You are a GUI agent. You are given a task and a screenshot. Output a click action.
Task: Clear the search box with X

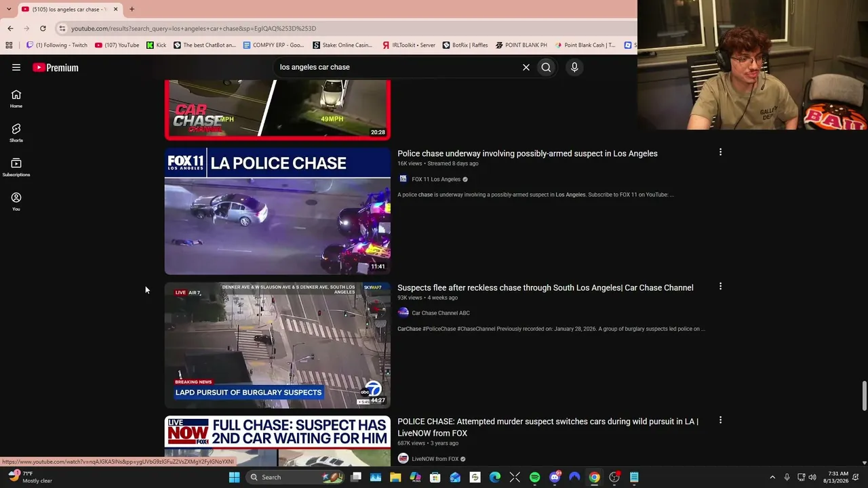point(526,67)
